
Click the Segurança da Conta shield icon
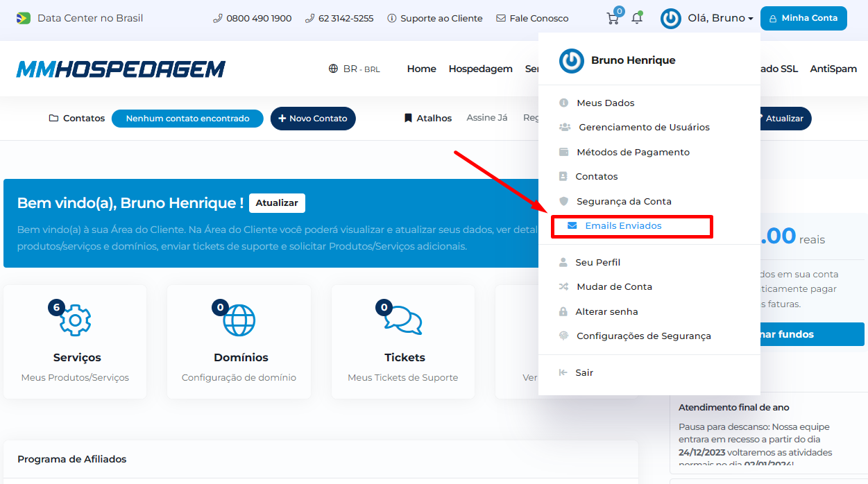pos(563,201)
